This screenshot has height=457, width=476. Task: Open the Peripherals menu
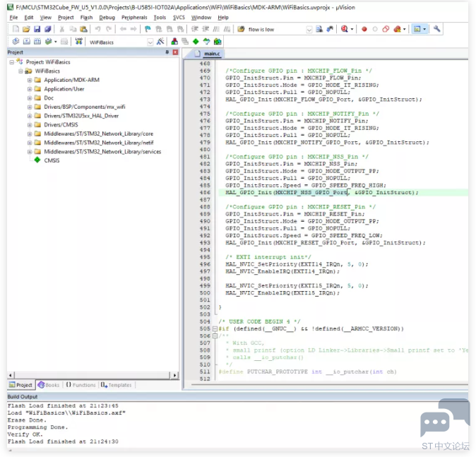click(134, 18)
